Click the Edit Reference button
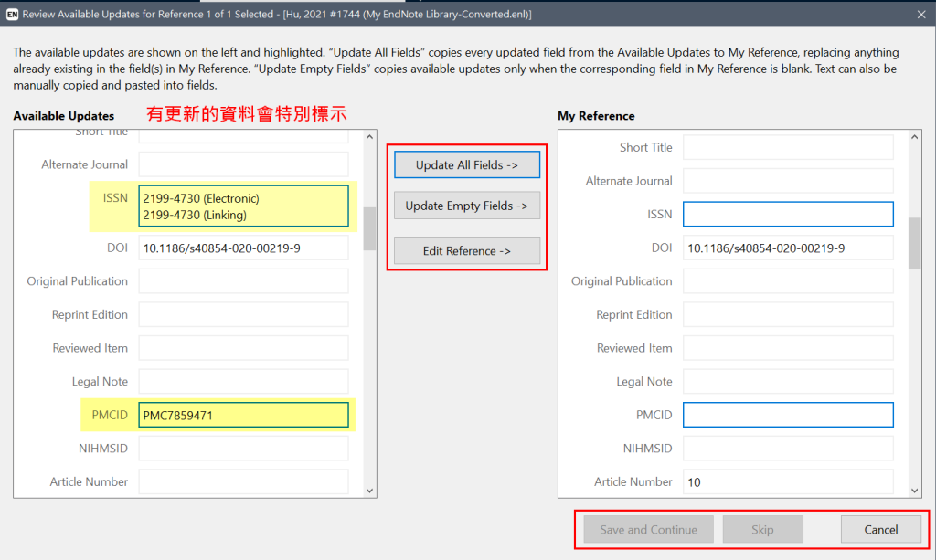This screenshot has height=560, width=936. (467, 251)
